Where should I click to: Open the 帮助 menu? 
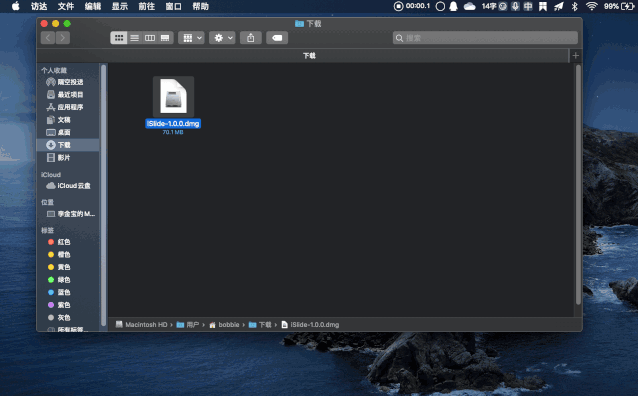coord(200,6)
